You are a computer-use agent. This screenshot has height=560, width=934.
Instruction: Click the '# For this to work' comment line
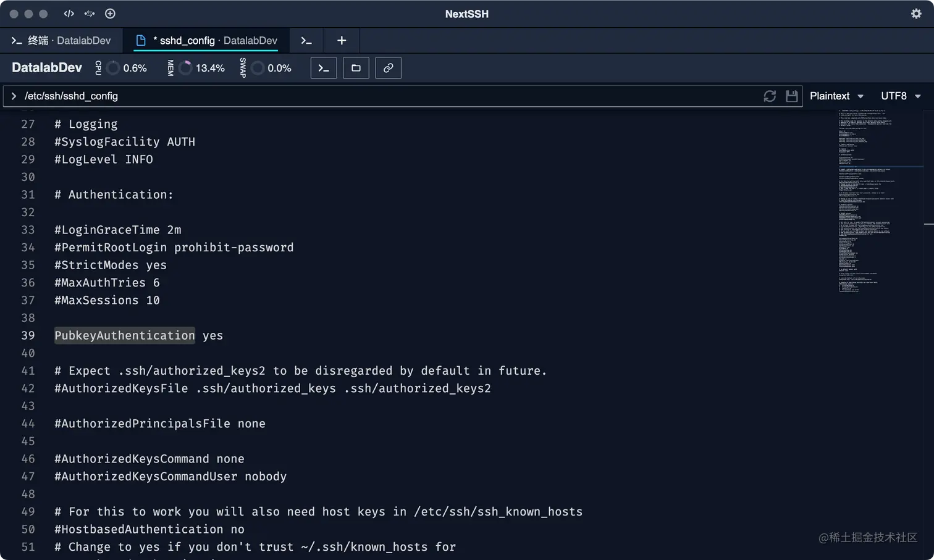(319, 512)
